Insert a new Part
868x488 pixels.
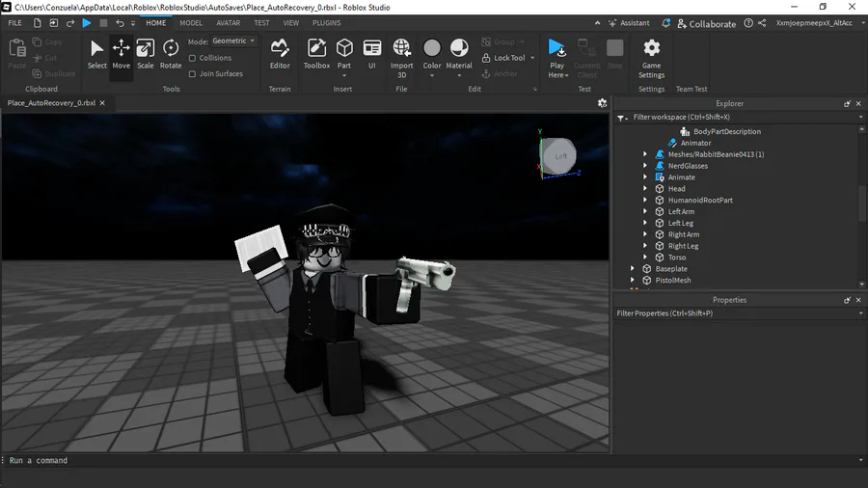344,48
